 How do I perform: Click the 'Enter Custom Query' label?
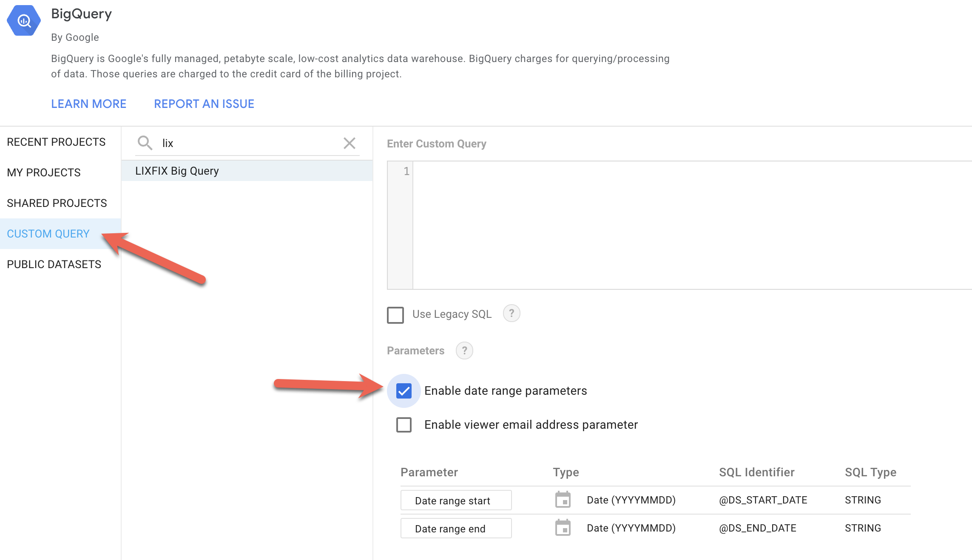[436, 144]
